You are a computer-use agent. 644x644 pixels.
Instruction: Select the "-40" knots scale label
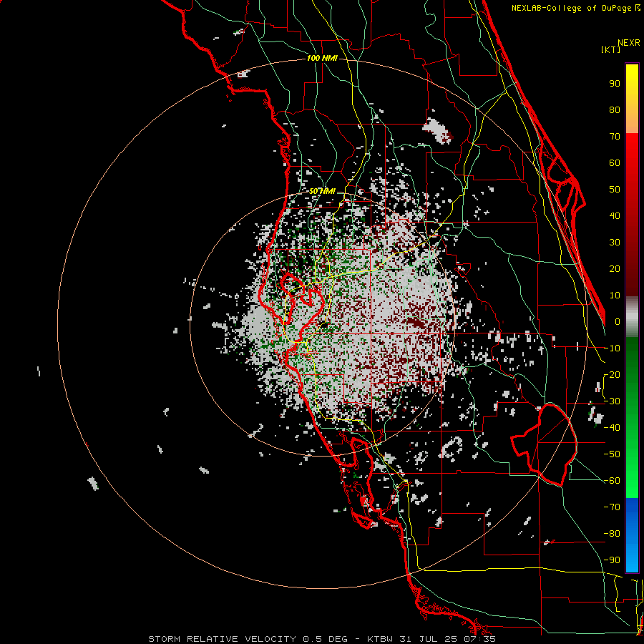tap(612, 428)
